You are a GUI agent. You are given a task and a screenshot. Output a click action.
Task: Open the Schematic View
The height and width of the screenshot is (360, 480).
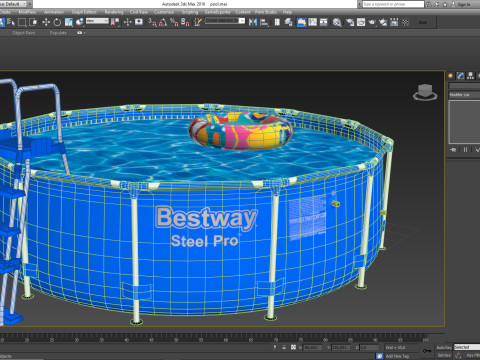(x=324, y=22)
